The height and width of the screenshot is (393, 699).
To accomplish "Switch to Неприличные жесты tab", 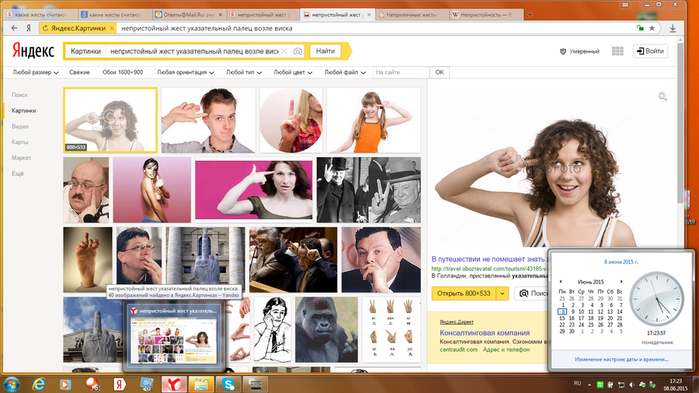I will click(412, 15).
